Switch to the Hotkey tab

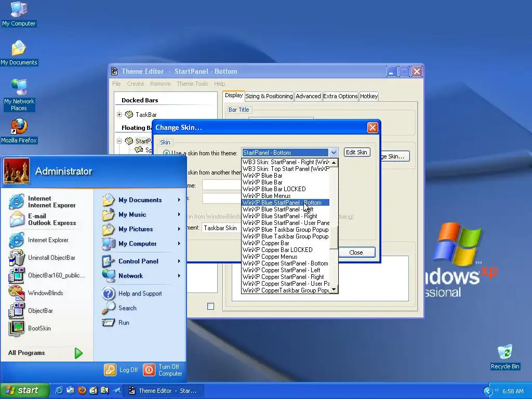(x=369, y=96)
